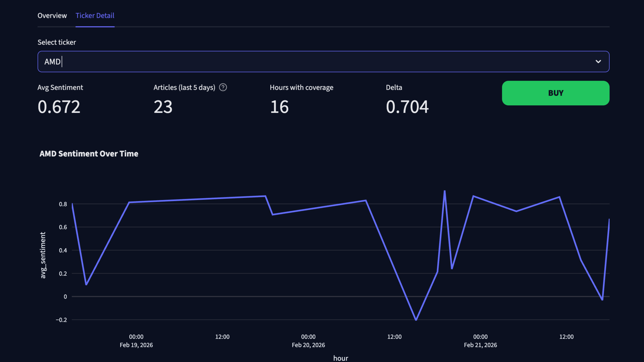Click the AMD text in the ticker field
644x362 pixels.
pos(53,61)
